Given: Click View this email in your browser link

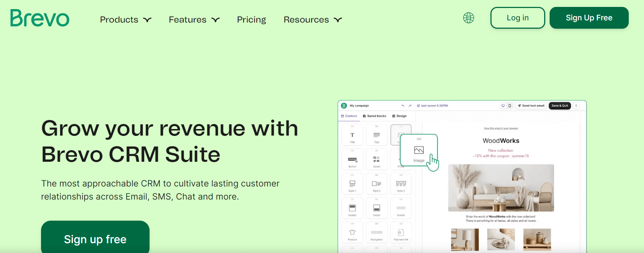Looking at the screenshot, I should click(x=501, y=128).
